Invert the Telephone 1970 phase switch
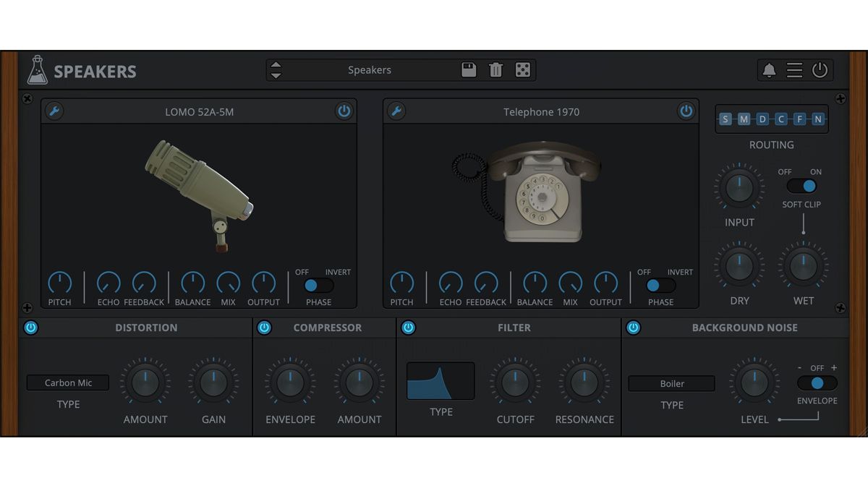The image size is (868, 488). tap(660, 286)
